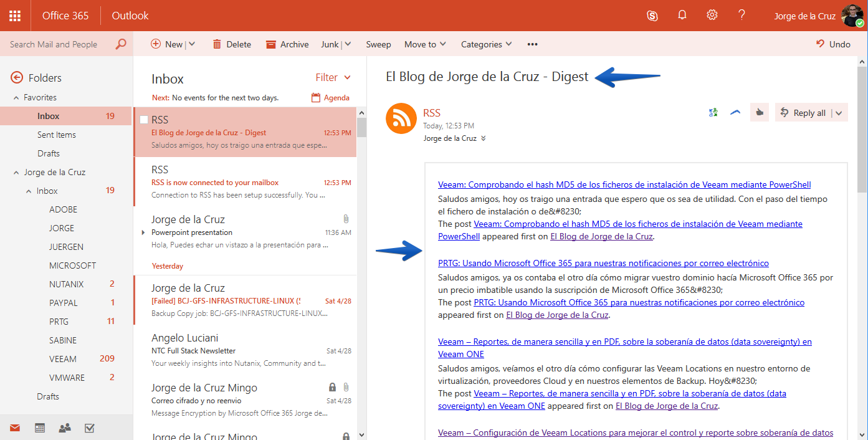Viewport: 868px width, 440px height.
Task: Open the Move to menu
Action: (425, 44)
